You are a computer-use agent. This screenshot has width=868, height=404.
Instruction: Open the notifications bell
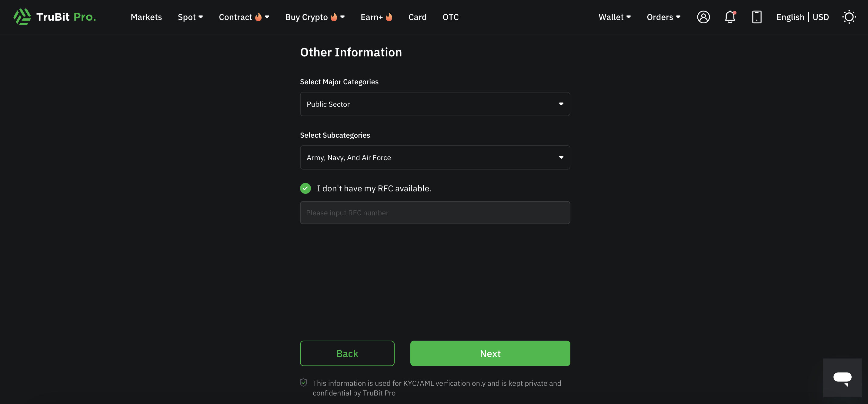[730, 17]
